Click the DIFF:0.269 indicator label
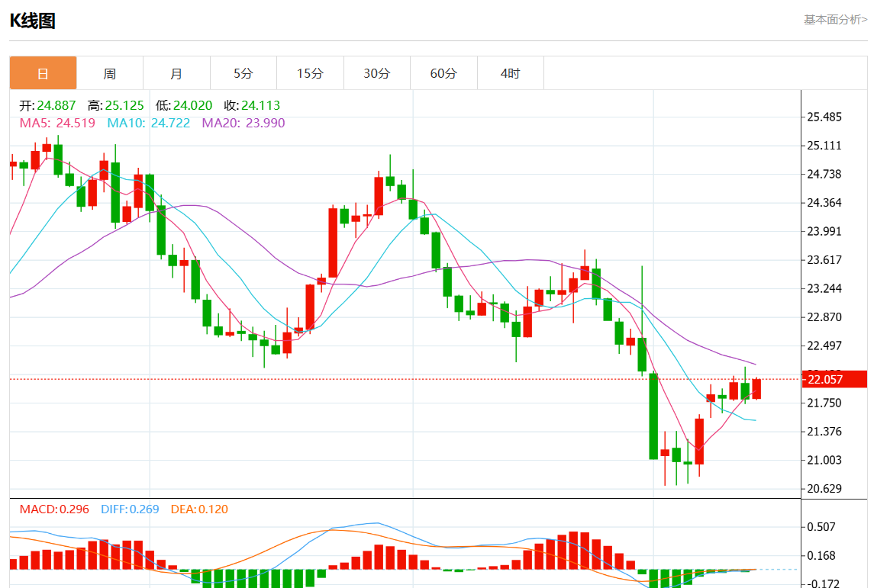The image size is (890, 588). (130, 509)
